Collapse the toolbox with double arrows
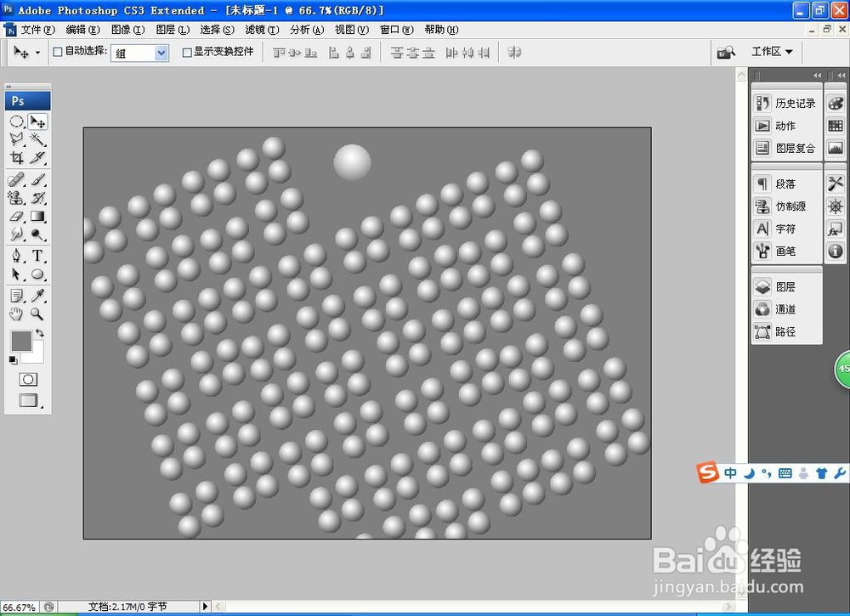Viewport: 850px width, 616px height. point(8,86)
